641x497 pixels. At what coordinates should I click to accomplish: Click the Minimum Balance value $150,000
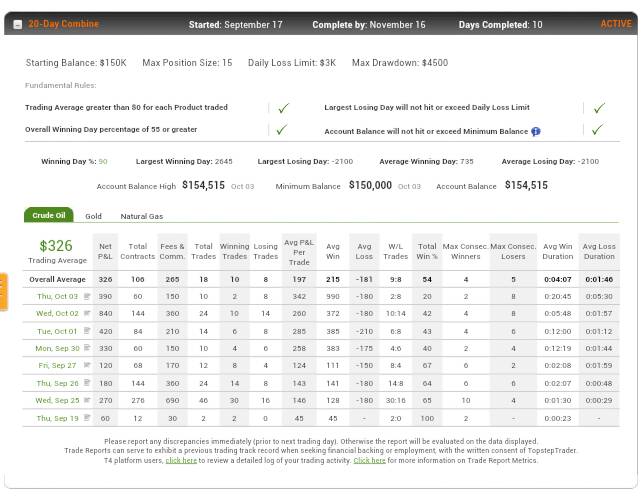[x=370, y=186]
